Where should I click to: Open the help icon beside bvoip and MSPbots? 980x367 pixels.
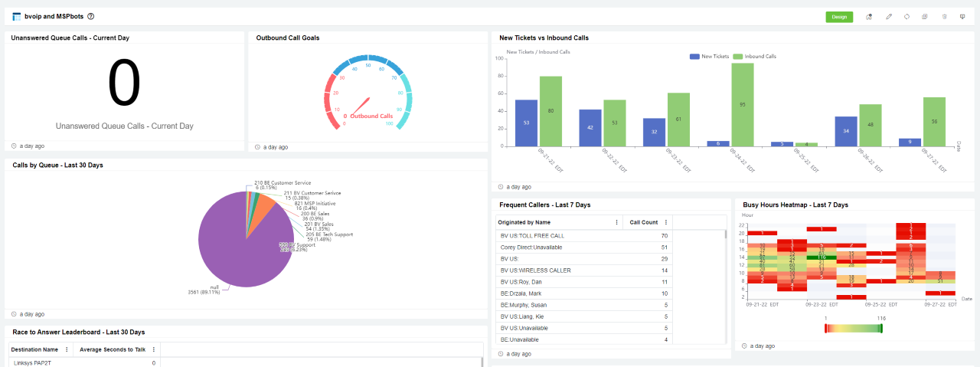click(x=91, y=16)
